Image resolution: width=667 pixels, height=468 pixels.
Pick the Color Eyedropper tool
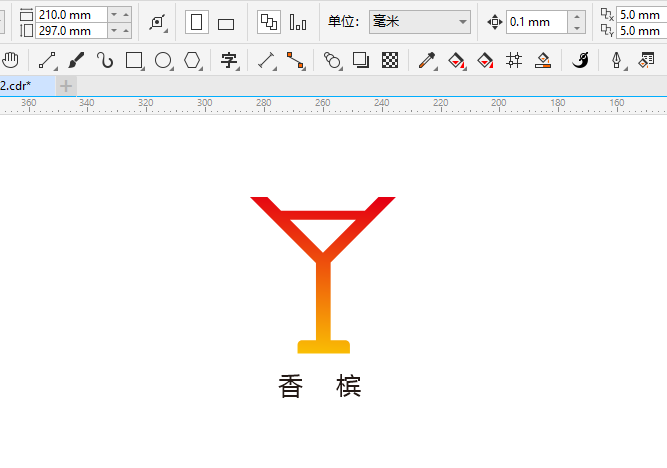coord(427,60)
